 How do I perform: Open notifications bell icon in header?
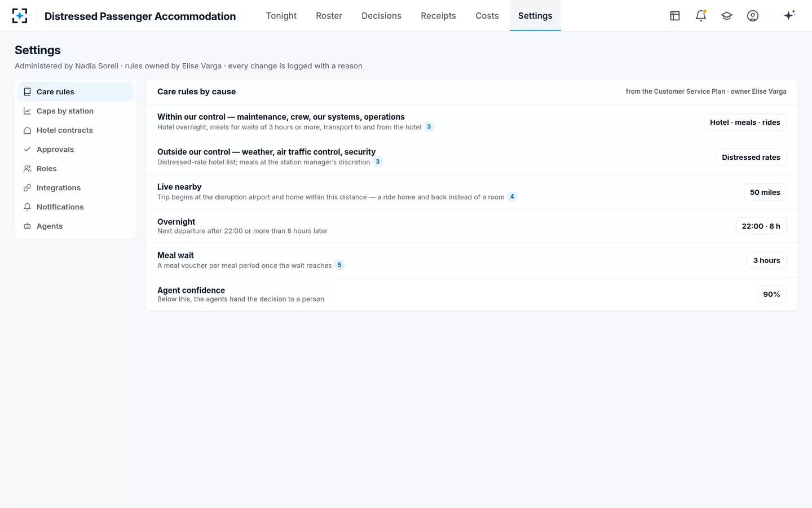pyautogui.click(x=701, y=16)
